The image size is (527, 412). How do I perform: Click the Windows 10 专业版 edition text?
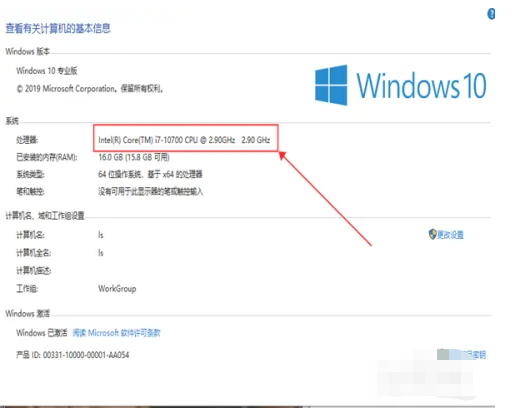[x=47, y=71]
